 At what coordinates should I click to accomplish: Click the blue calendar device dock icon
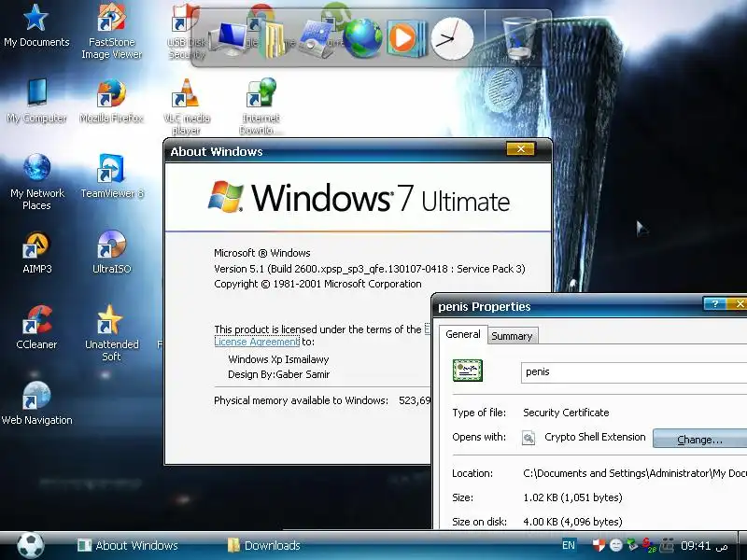point(317,39)
